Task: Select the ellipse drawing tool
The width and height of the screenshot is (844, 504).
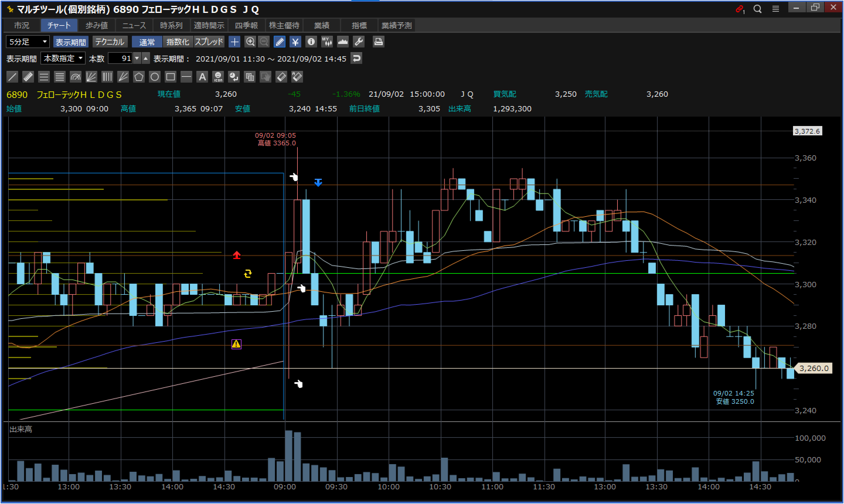Action: [x=154, y=77]
